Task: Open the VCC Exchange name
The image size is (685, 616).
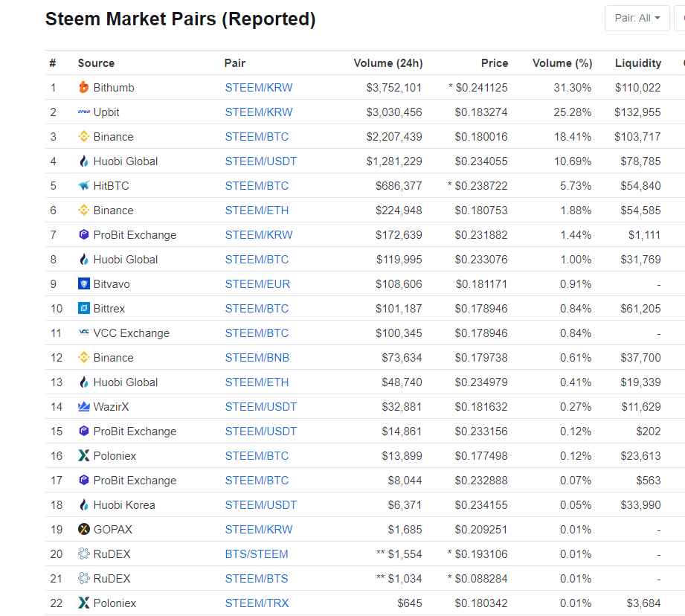Action: (x=132, y=333)
